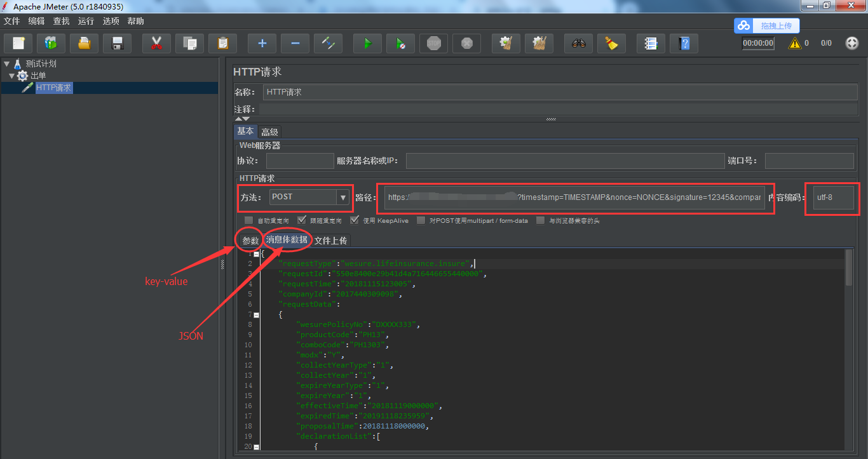868x459 pixels.
Task: Click the 00:00:00 elapsed timer
Action: coord(759,43)
